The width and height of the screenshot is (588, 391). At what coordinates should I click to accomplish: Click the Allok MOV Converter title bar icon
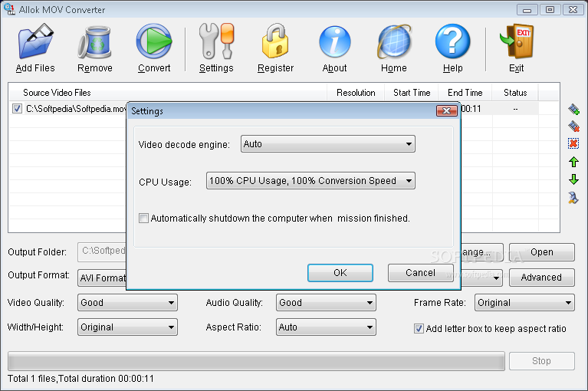point(9,9)
